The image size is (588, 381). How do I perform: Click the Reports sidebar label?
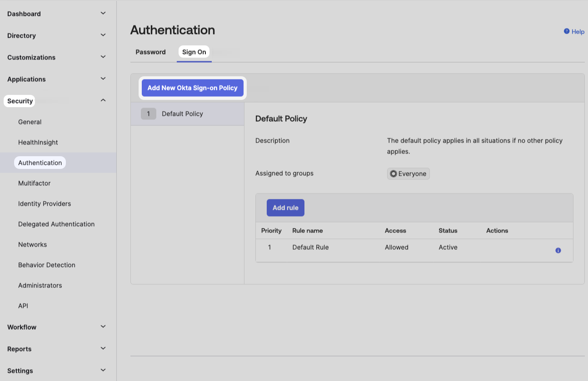pos(20,349)
